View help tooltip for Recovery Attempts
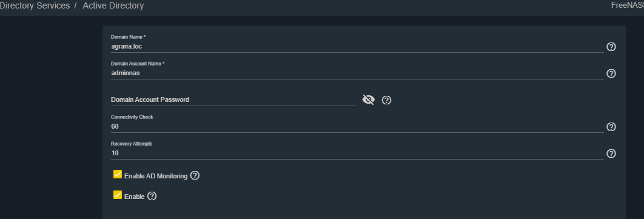The image size is (644, 219). tap(611, 153)
